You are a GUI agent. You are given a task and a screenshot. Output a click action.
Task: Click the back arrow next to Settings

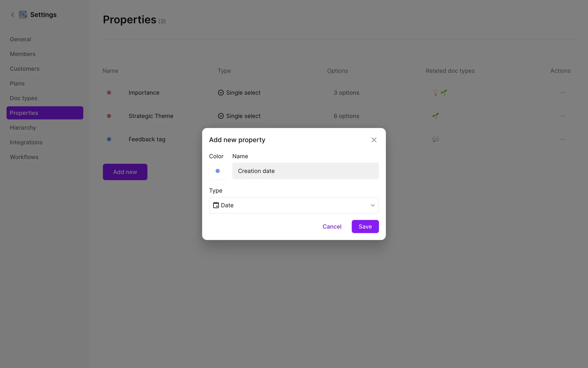pos(13,15)
